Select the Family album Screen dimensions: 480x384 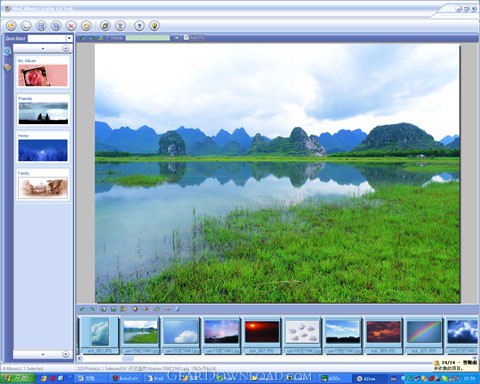(43, 185)
